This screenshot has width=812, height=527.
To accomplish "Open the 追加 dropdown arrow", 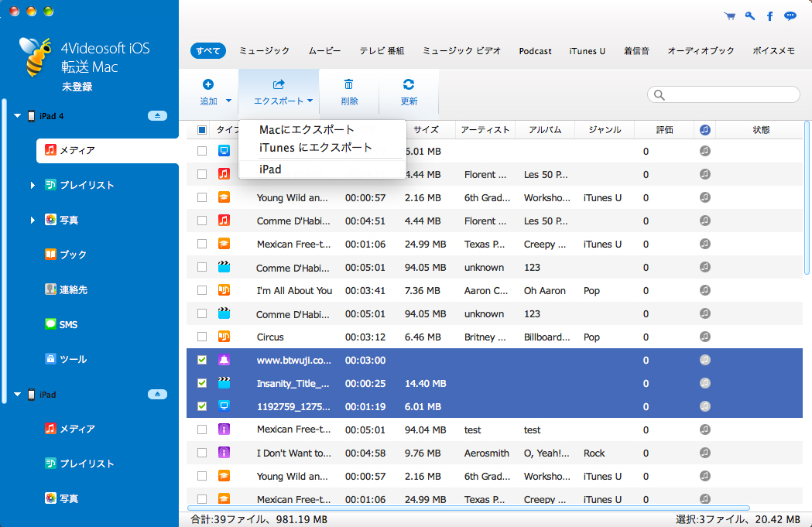I will tap(228, 101).
